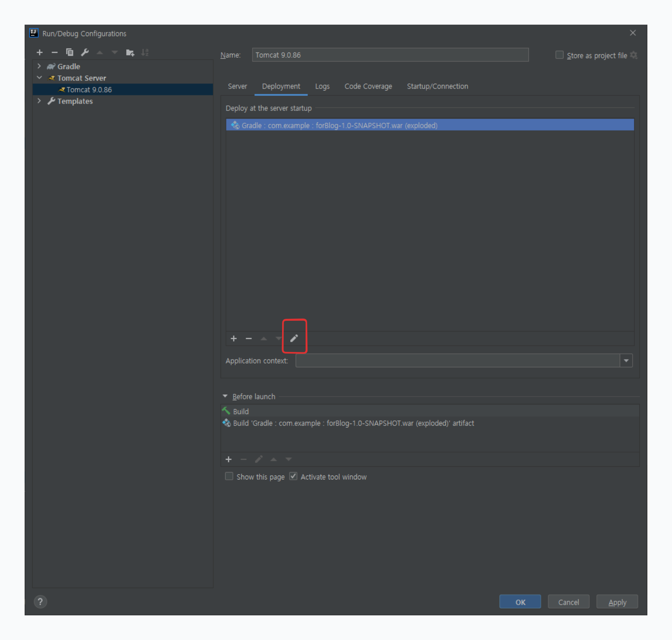Expand the Templates tree node

pyautogui.click(x=39, y=101)
